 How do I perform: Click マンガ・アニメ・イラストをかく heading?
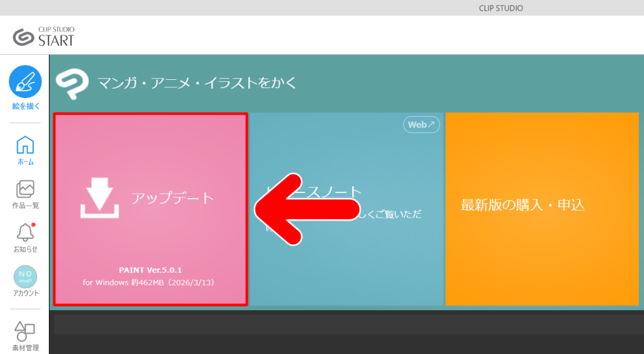[x=197, y=83]
